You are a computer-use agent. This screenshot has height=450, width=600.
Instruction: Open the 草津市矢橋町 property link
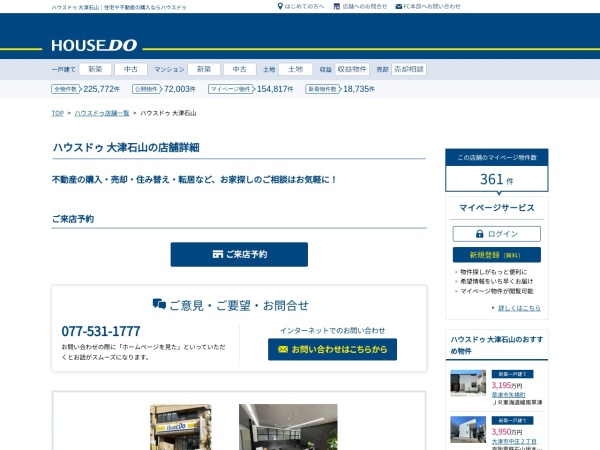pyautogui.click(x=508, y=395)
